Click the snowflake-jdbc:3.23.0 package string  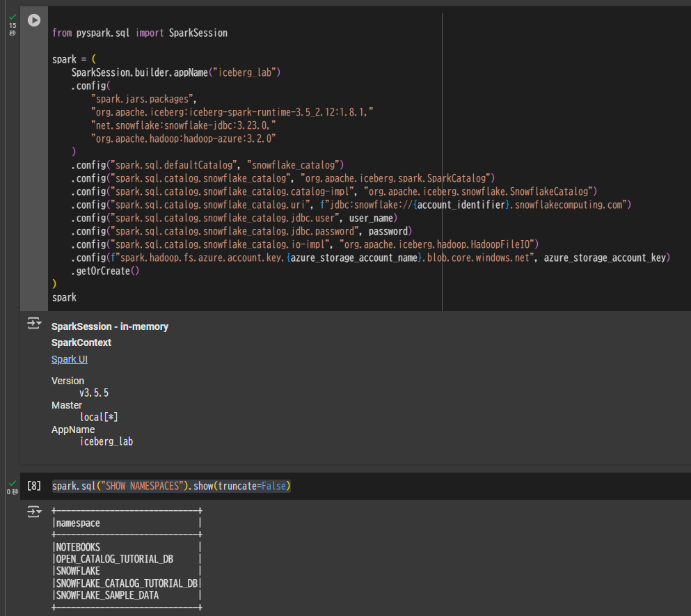[x=183, y=125]
